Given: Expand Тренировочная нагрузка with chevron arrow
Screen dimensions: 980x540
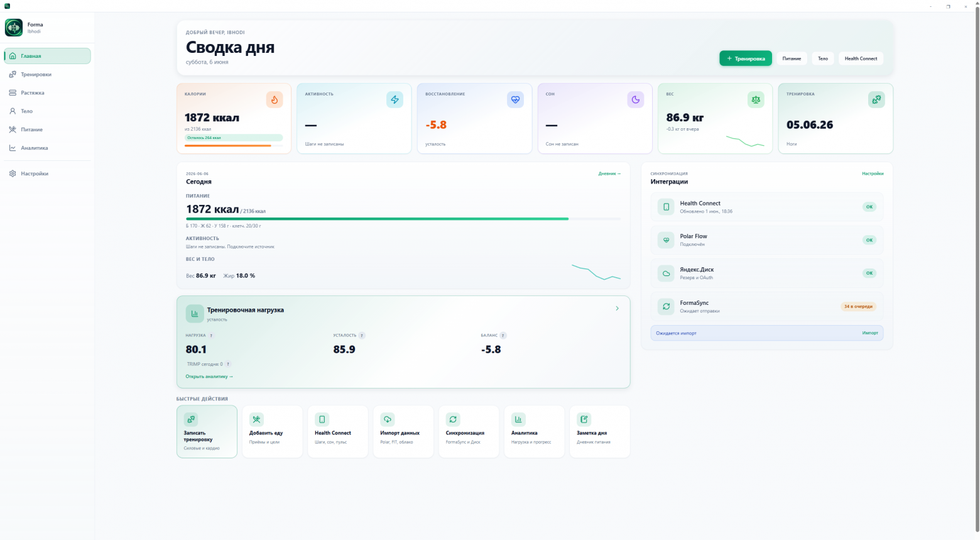Looking at the screenshot, I should point(617,308).
